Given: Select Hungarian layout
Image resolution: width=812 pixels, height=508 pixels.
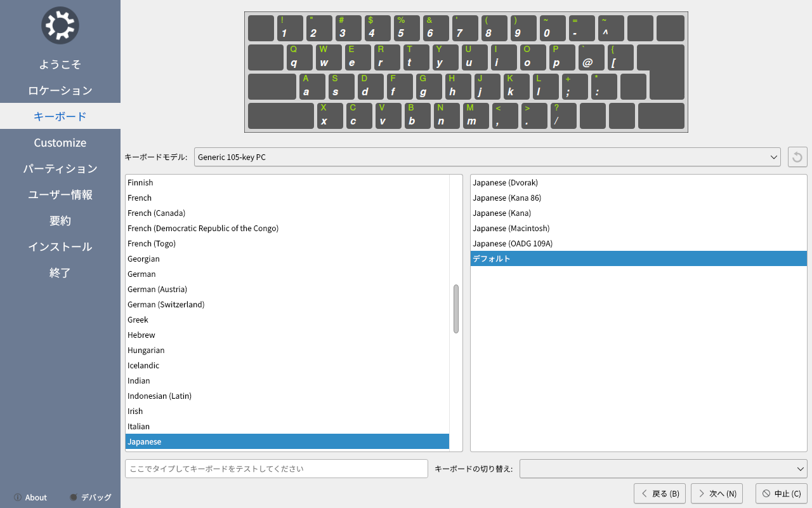Looking at the screenshot, I should point(287,350).
